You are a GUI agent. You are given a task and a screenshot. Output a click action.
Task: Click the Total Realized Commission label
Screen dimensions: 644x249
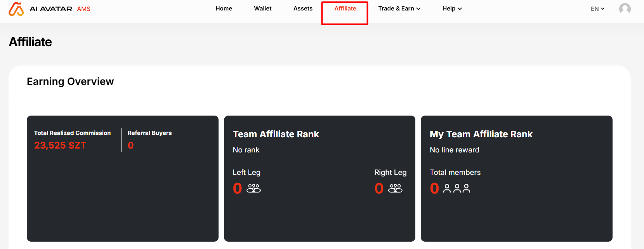72,133
